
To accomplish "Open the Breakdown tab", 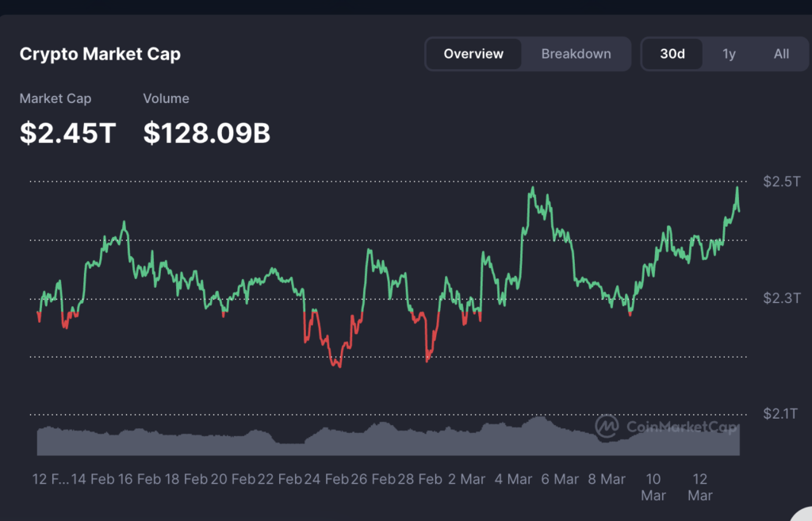I will click(576, 54).
